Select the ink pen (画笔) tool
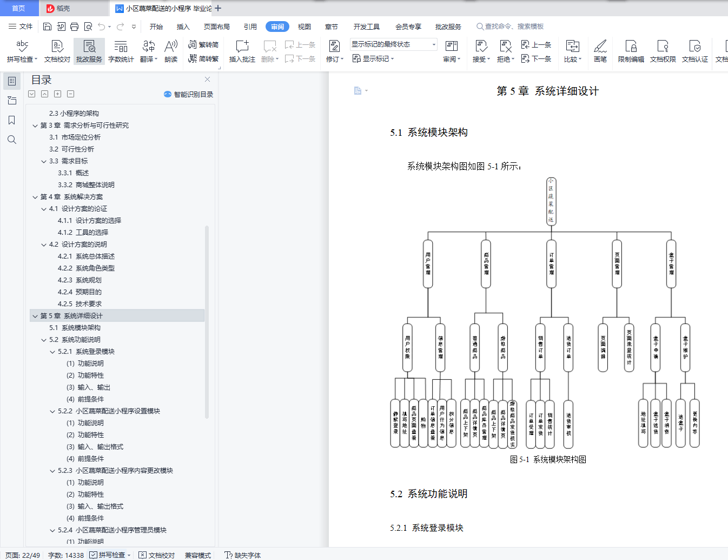728x560 pixels. click(x=600, y=51)
